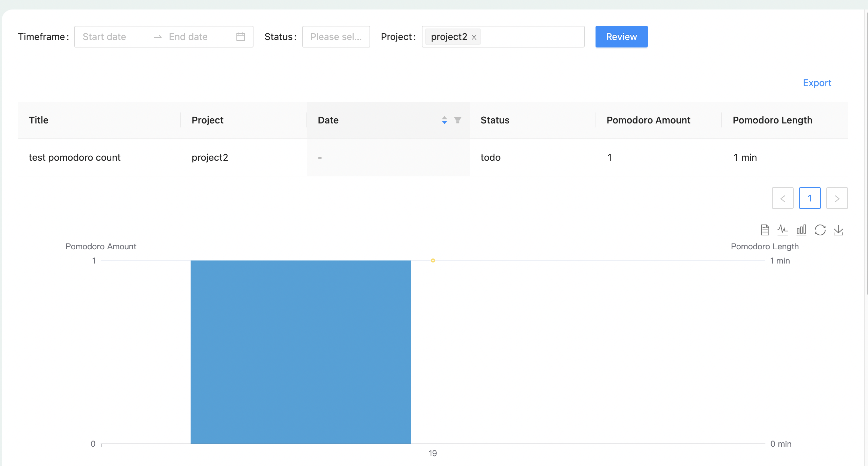868x466 pixels.
Task: Open the Status dropdown
Action: tap(336, 37)
